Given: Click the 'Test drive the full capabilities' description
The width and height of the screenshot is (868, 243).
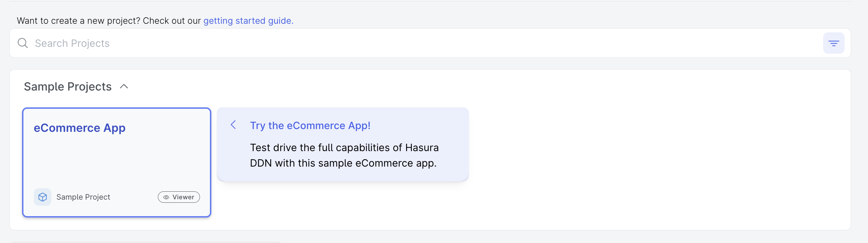Looking at the screenshot, I should [x=344, y=155].
